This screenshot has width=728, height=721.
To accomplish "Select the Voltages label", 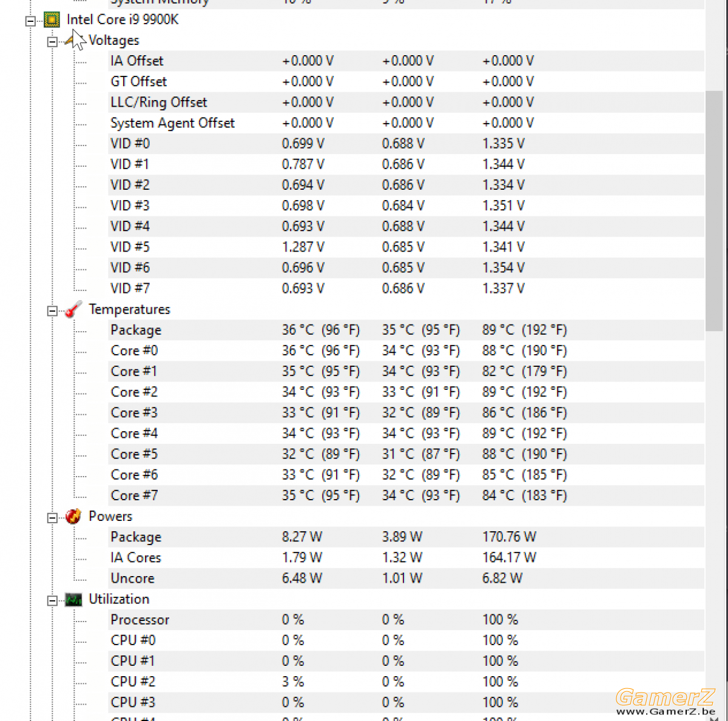I will click(x=114, y=41).
